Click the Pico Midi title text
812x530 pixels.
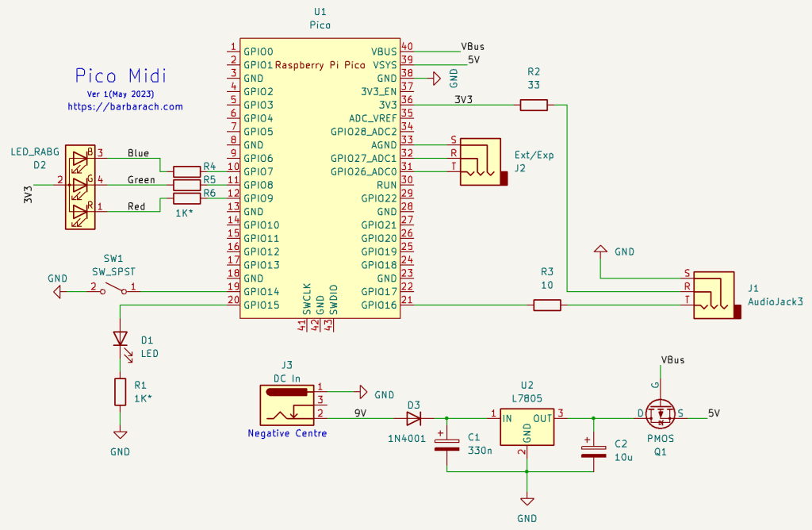click(121, 75)
